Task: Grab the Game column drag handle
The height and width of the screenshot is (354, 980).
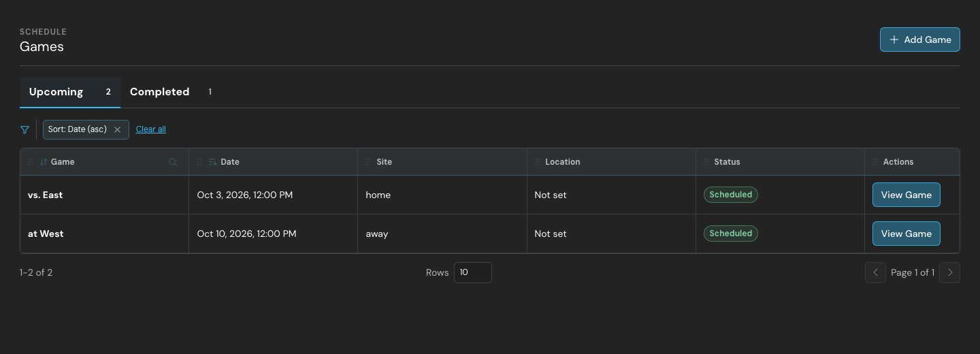Action: [31, 162]
